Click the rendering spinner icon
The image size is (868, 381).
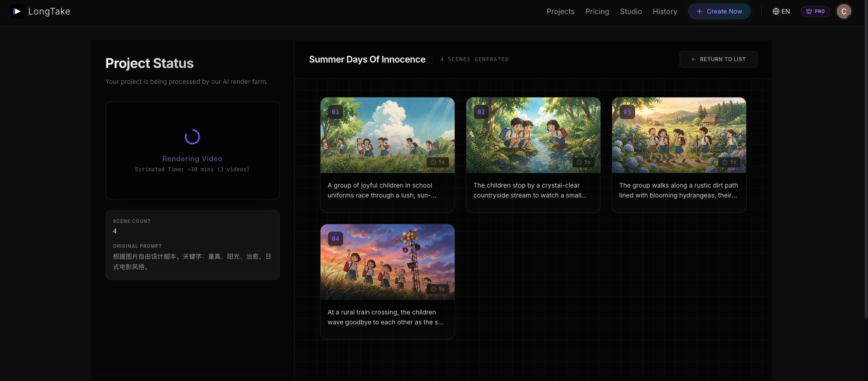(x=192, y=137)
